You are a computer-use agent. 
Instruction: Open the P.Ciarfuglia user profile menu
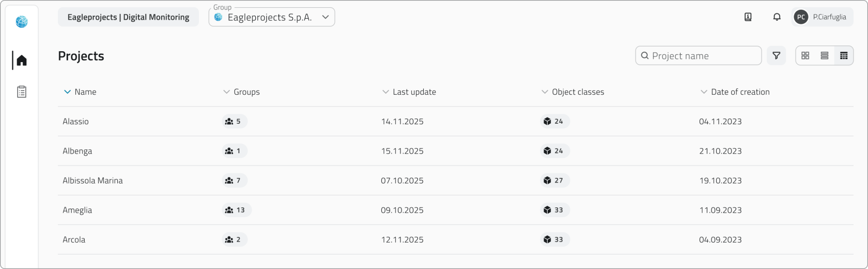(x=822, y=17)
